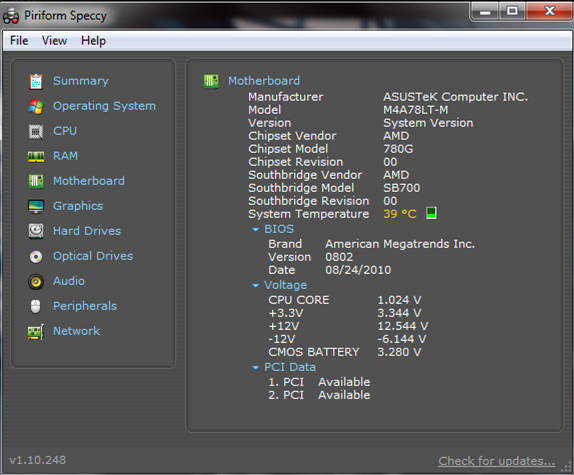The width and height of the screenshot is (574, 475).
Task: Open the Network section label
Action: [x=76, y=331]
